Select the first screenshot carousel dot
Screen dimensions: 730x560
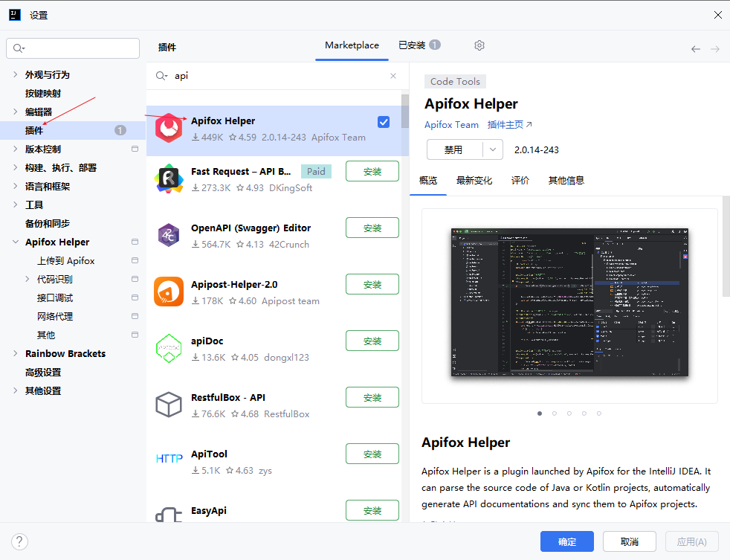[540, 413]
